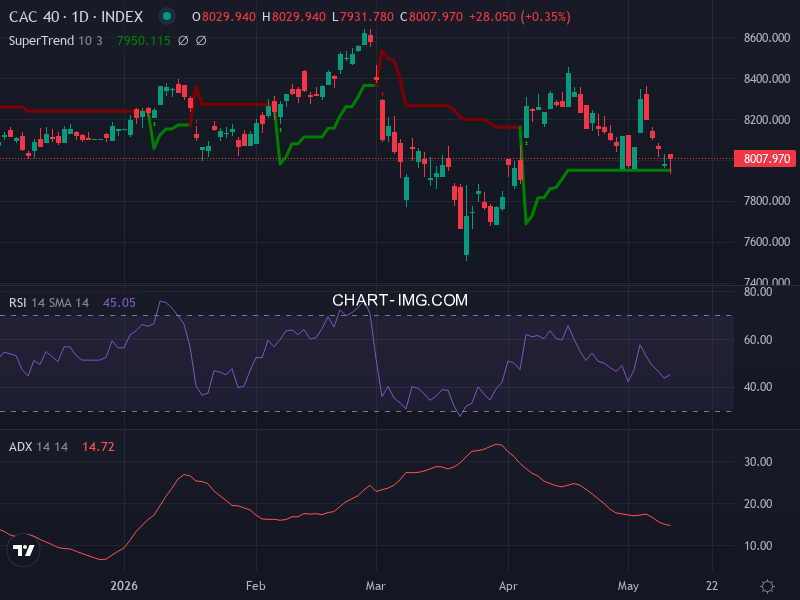This screenshot has width=800, height=600.
Task: Click the current price label 8007.970
Action: [x=765, y=159]
